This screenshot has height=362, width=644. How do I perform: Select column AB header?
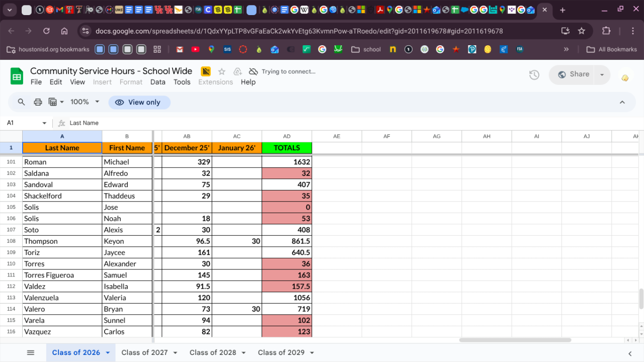pyautogui.click(x=187, y=136)
